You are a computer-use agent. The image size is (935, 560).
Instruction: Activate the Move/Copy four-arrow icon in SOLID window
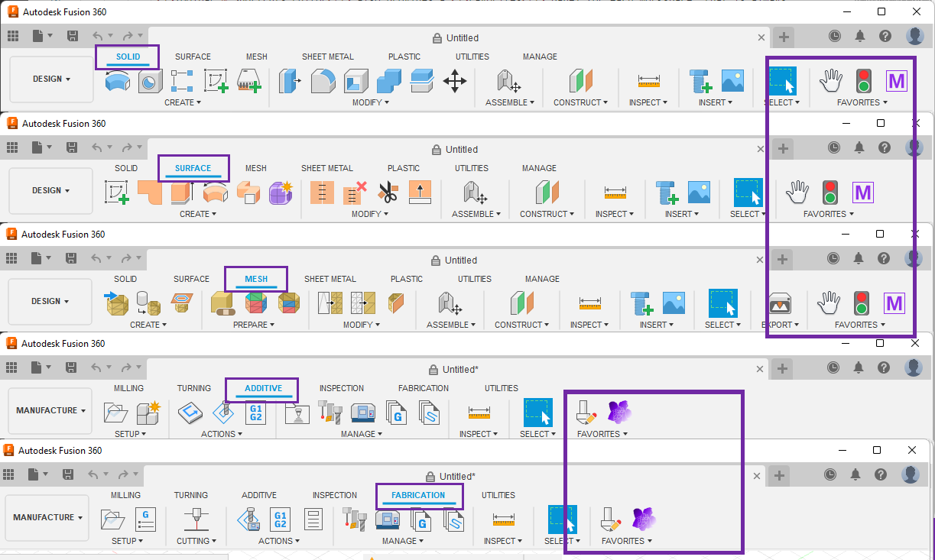455,81
